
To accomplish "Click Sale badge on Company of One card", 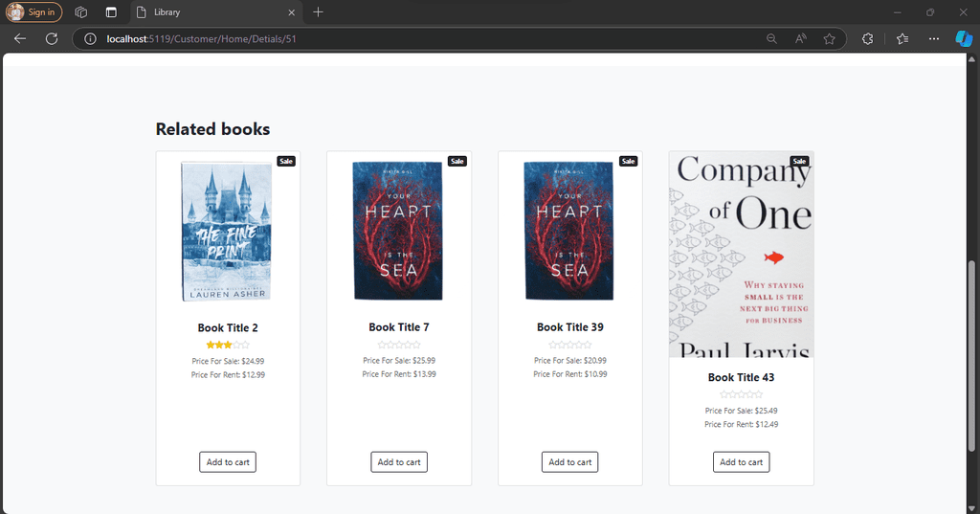I will (799, 162).
